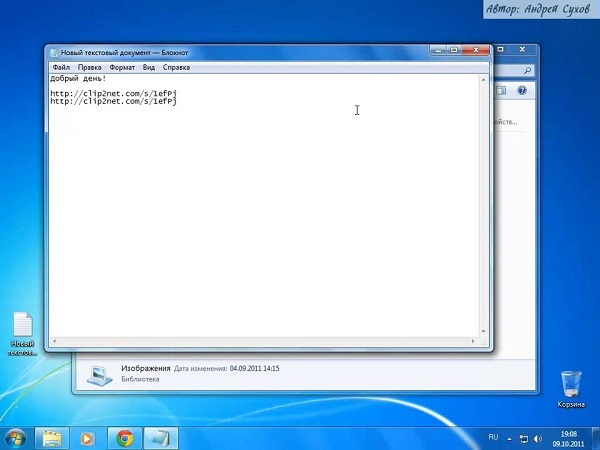The width and height of the screenshot is (600, 450).
Task: Click the horizontal scrollbar left arrow in Notepad
Action: coord(54,341)
